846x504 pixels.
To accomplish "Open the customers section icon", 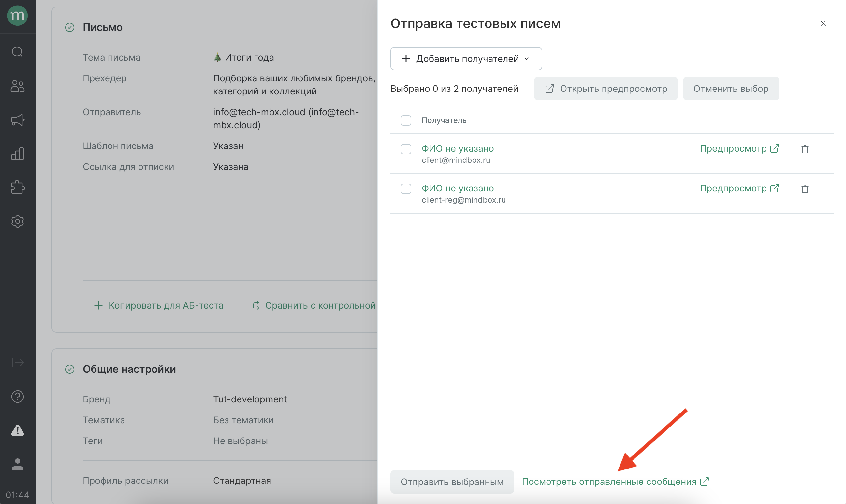I will click(17, 86).
